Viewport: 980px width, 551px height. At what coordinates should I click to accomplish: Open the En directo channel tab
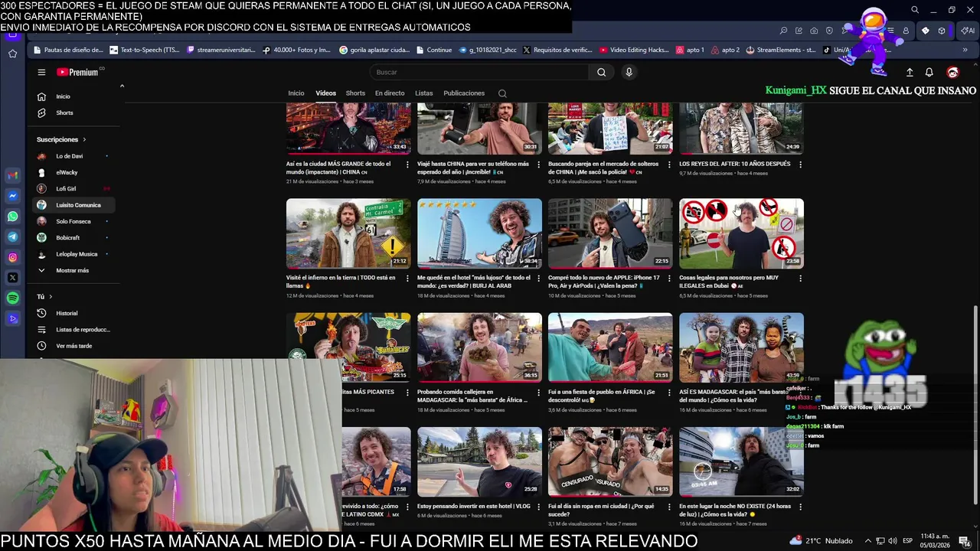point(390,93)
